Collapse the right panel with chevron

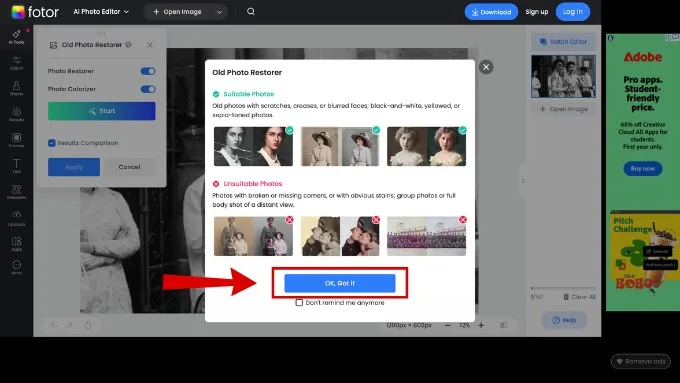pos(523,180)
